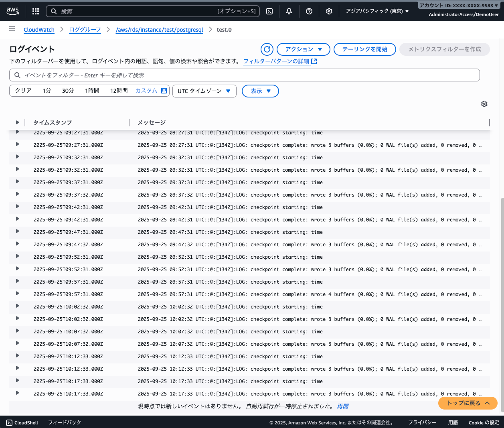Expand the 09:37:32 checkpoint complete row
504x428 pixels.
point(17,194)
